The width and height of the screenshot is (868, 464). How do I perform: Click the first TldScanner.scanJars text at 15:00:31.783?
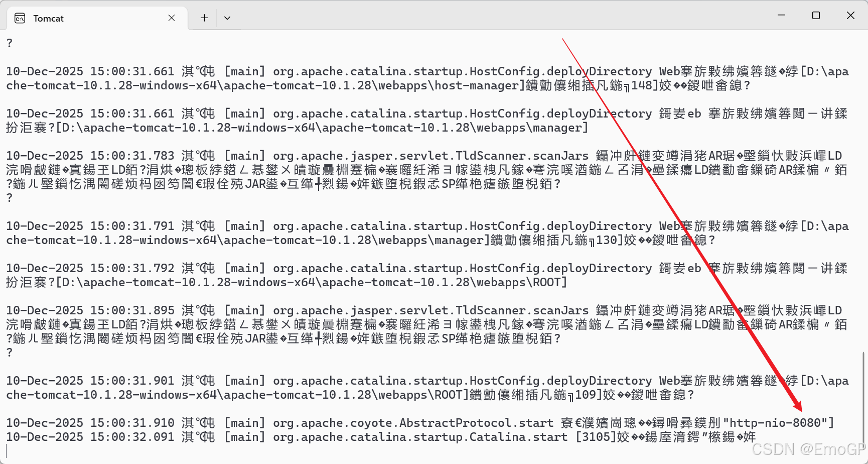click(522, 156)
